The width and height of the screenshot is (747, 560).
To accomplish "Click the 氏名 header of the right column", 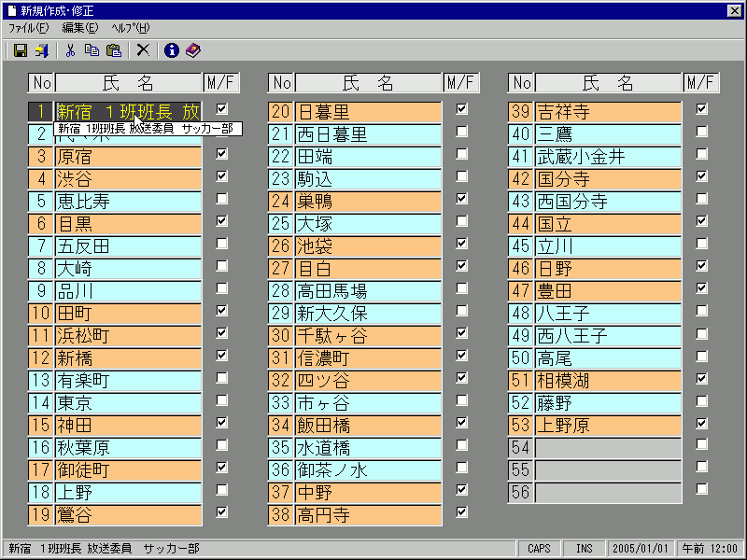I will (x=609, y=83).
